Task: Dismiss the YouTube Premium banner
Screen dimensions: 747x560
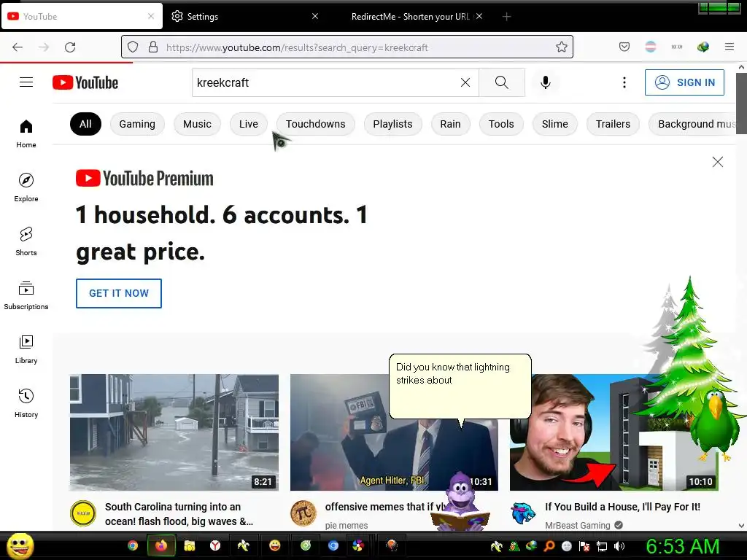Action: tap(718, 162)
